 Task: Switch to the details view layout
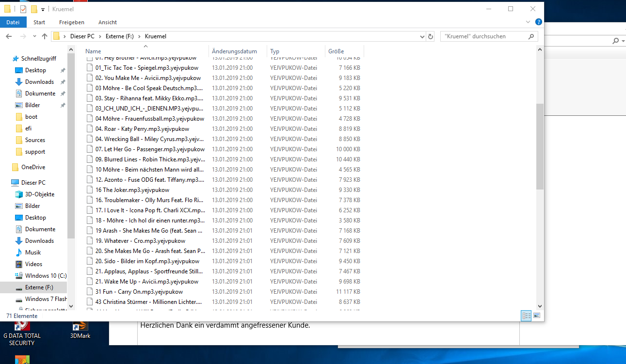(526, 316)
